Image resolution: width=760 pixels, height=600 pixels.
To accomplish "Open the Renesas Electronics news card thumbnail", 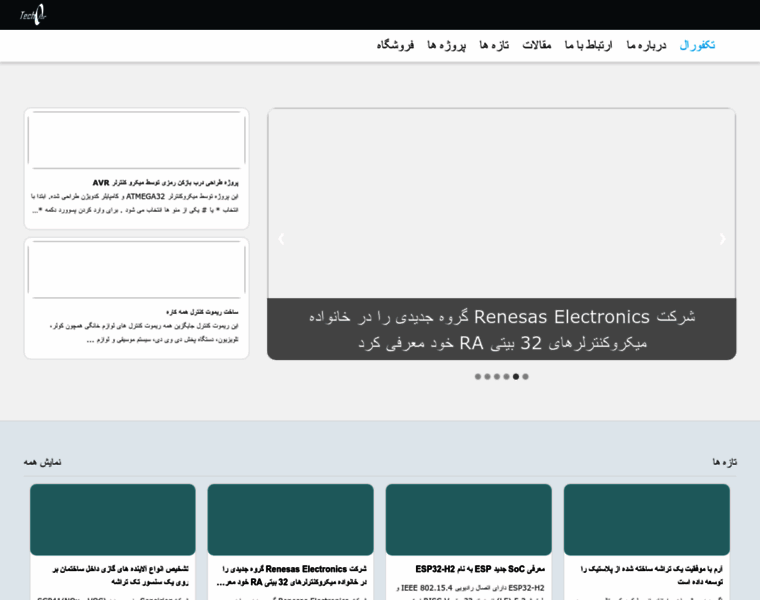I will (290, 520).
